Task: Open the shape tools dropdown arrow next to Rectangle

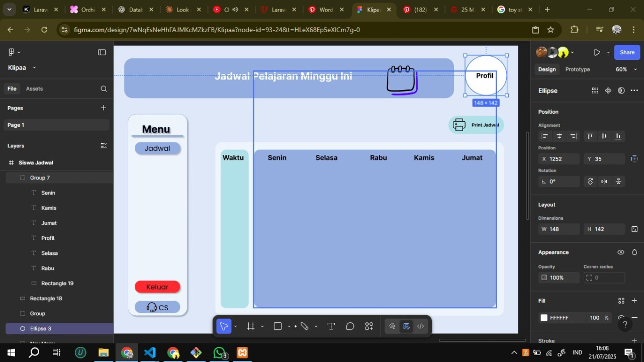Action: 289,327
